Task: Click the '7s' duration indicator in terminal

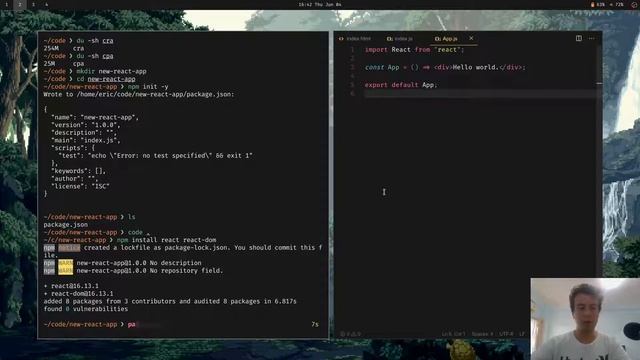Action: pos(315,324)
